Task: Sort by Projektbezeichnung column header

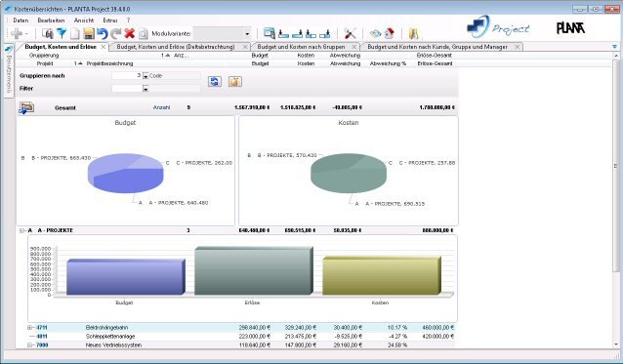Action: click(110, 63)
